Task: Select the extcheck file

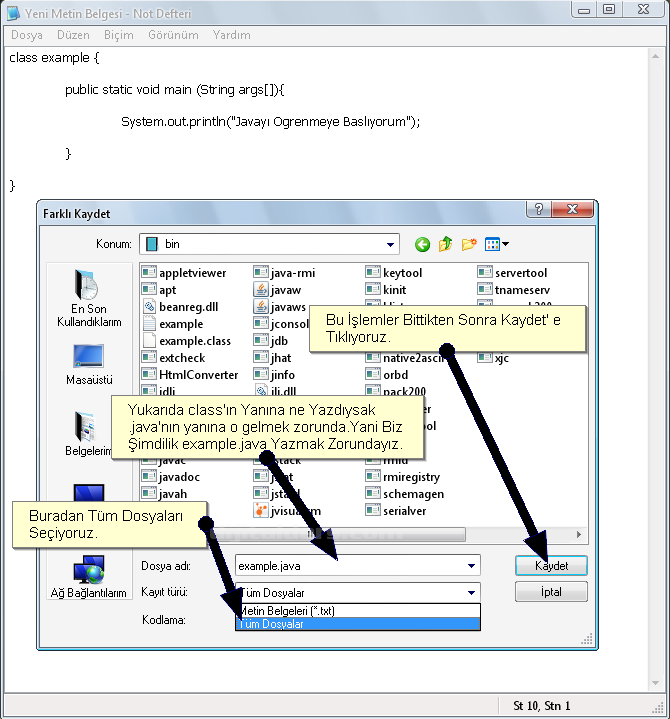Action: pyautogui.click(x=173, y=358)
